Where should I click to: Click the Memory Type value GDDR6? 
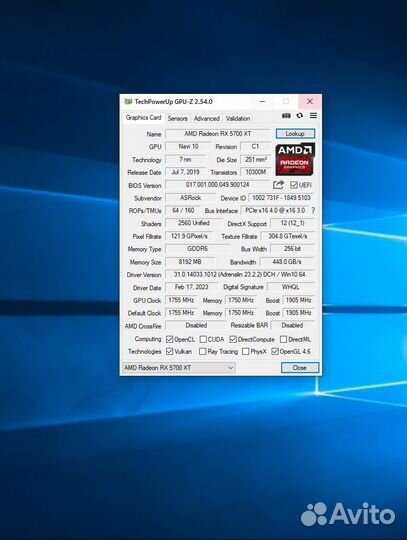197,249
